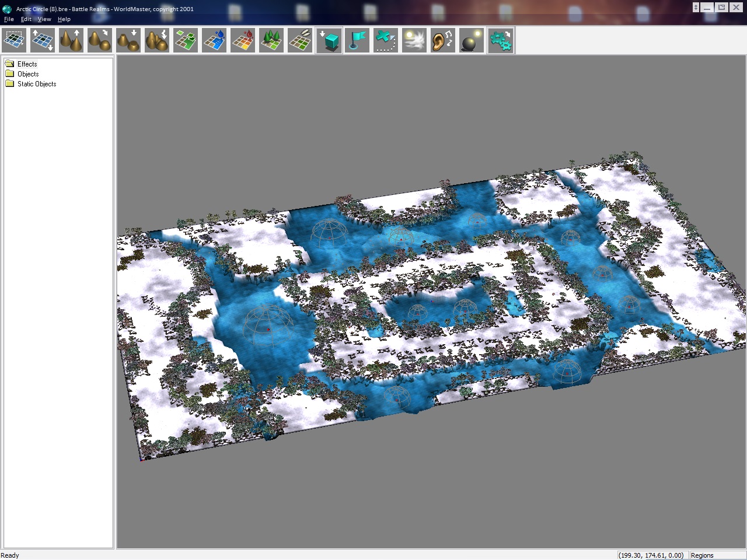This screenshot has width=747, height=560.
Task: Click the large wireframe dome on map
Action: tap(267, 325)
